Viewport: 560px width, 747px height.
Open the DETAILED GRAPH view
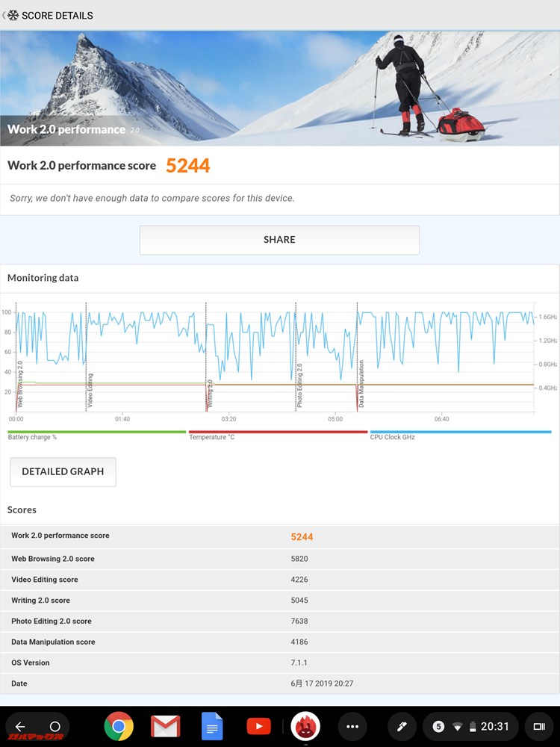63,472
